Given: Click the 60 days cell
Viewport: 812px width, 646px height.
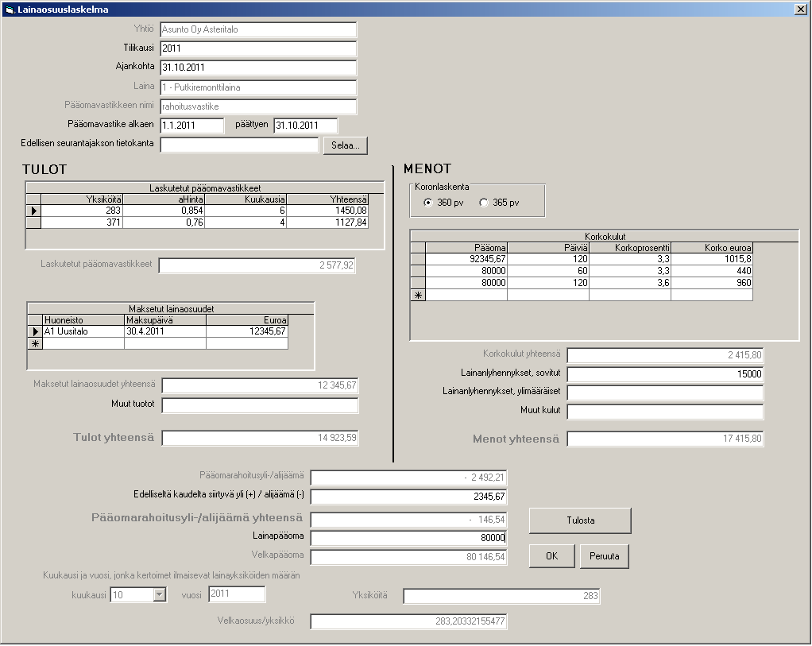Looking at the screenshot, I should (548, 271).
